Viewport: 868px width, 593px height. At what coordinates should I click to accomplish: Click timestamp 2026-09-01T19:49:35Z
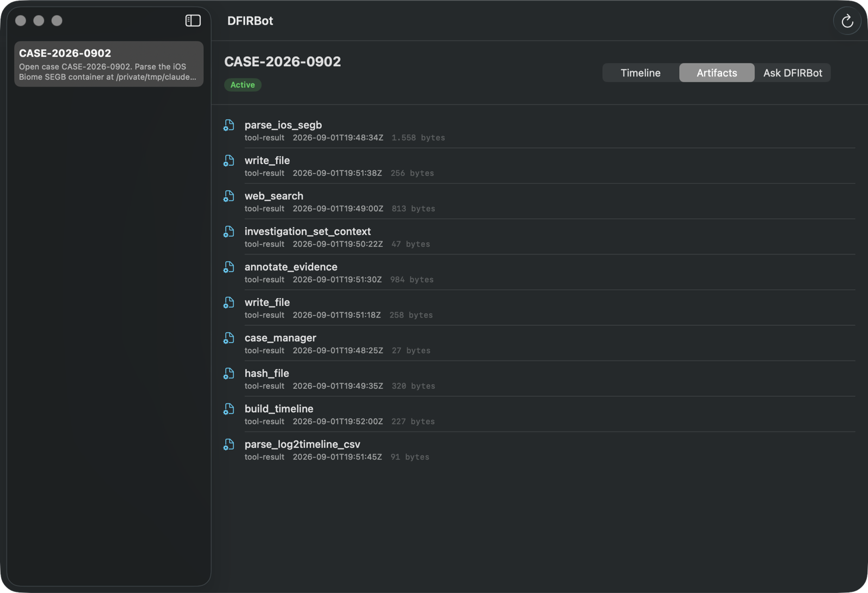[x=337, y=386]
